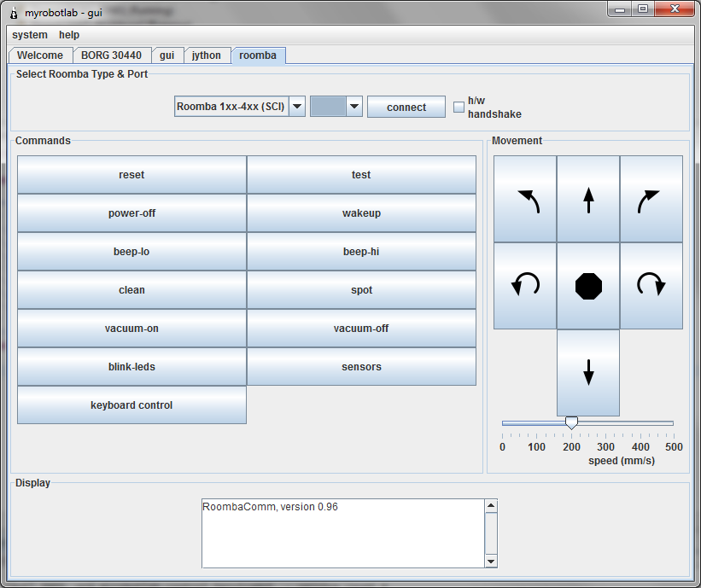The image size is (701, 588).
Task: Turn the vacuum off
Action: pyautogui.click(x=361, y=329)
